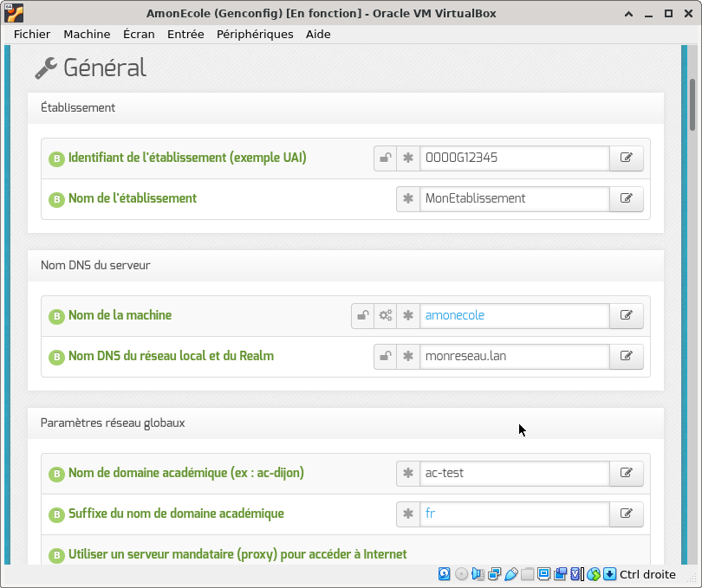Open the Périphériques menu

(255, 35)
